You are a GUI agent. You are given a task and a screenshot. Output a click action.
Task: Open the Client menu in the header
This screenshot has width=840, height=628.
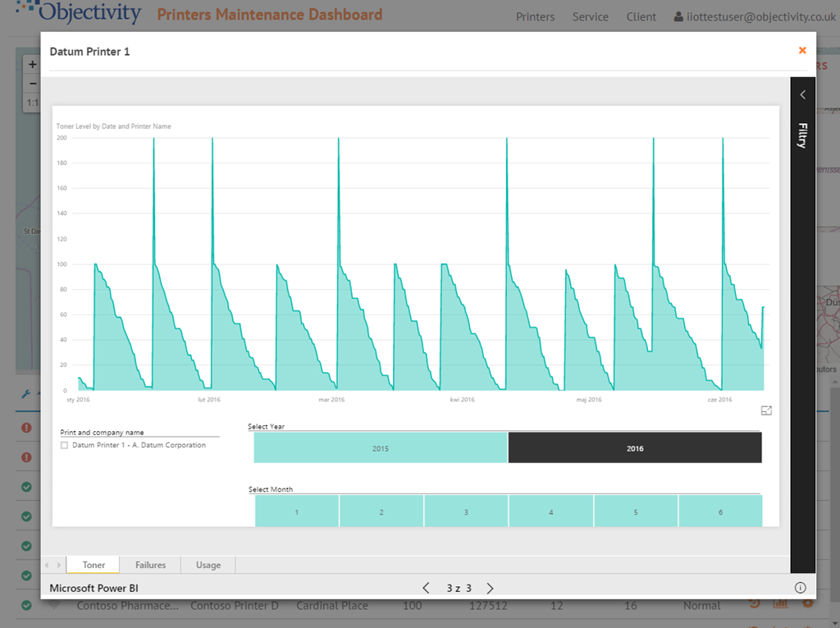641,16
